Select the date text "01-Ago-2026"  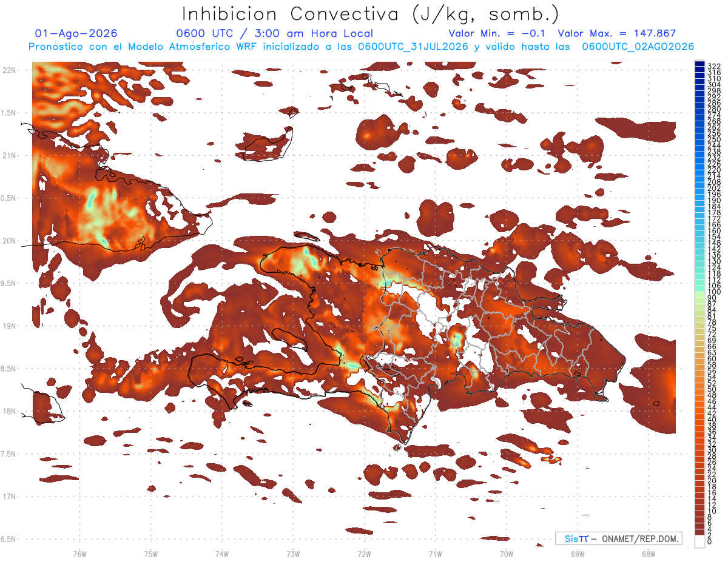76,34
